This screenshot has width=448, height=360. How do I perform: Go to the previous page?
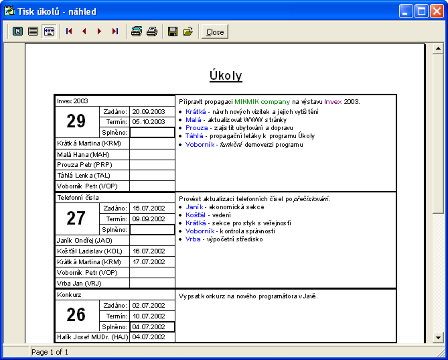84,31
